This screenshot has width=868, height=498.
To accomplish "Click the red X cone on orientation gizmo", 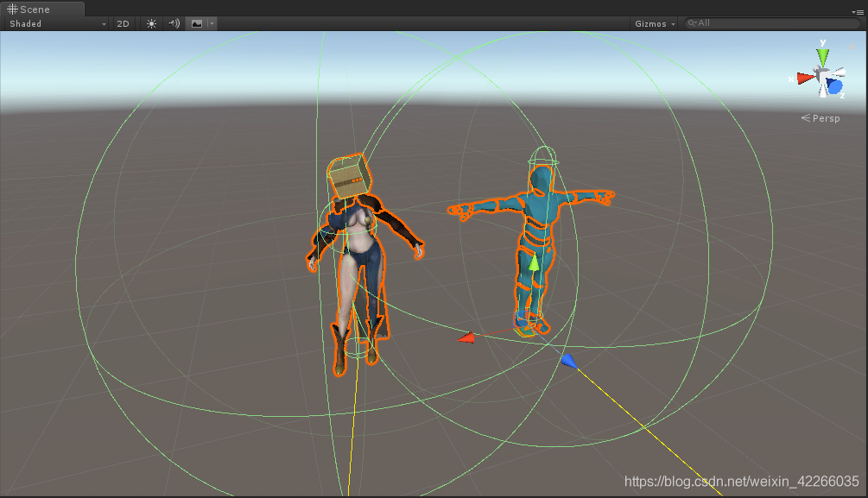I will pos(806,78).
